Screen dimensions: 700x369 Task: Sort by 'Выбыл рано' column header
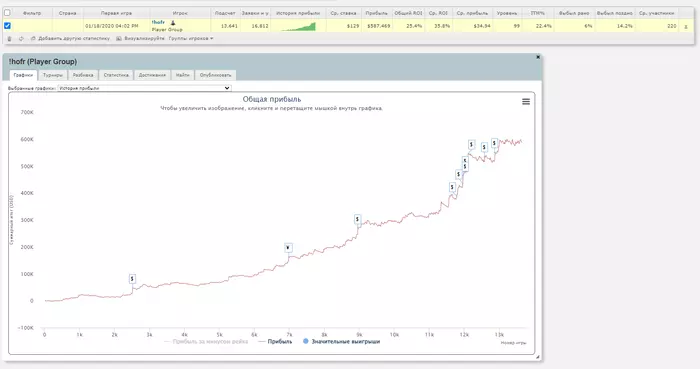(574, 13)
